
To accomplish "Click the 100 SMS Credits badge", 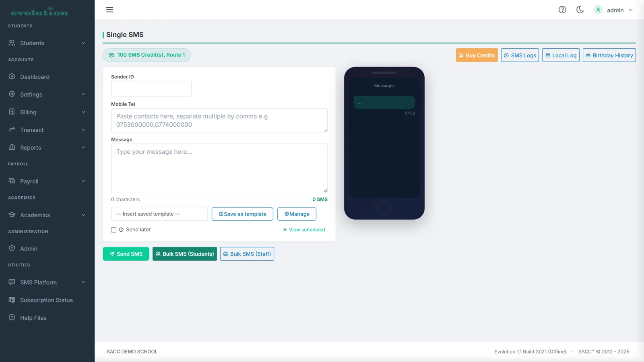I will 147,55.
